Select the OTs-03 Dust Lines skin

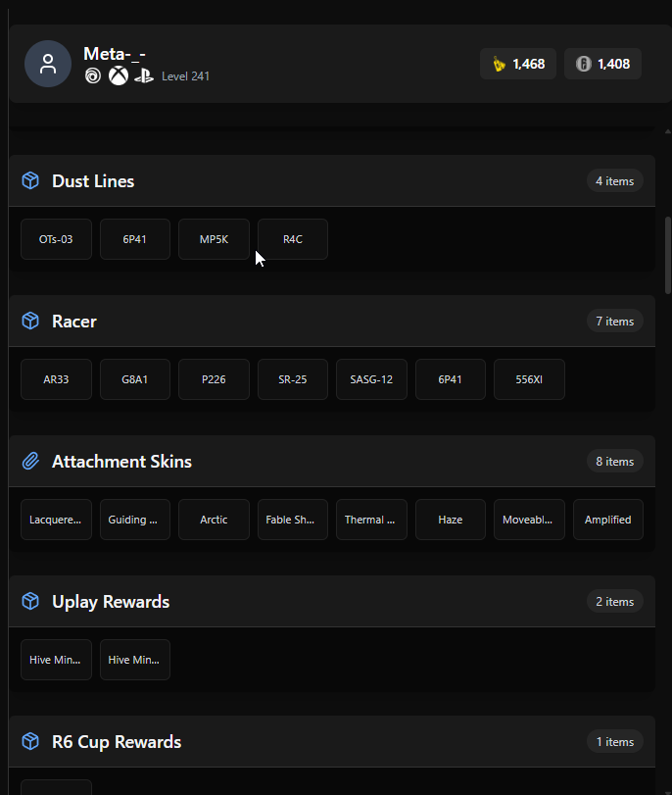[56, 239]
